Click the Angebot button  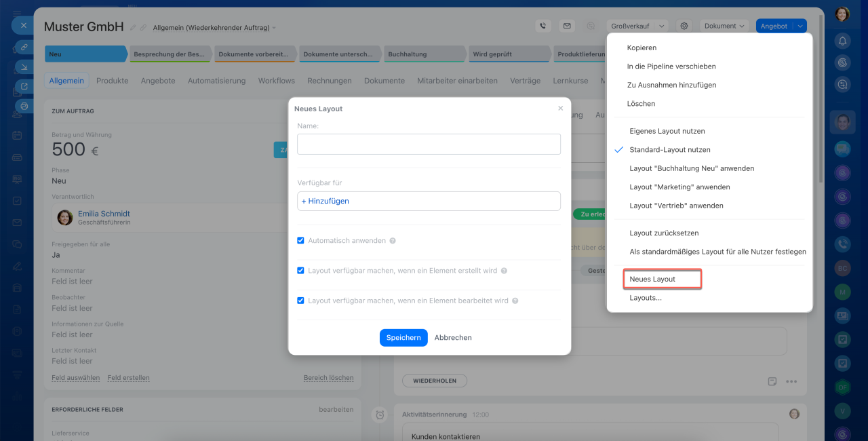(774, 26)
